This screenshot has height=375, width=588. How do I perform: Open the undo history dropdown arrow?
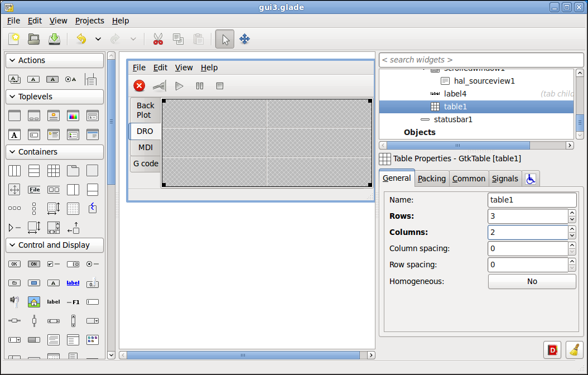point(98,39)
